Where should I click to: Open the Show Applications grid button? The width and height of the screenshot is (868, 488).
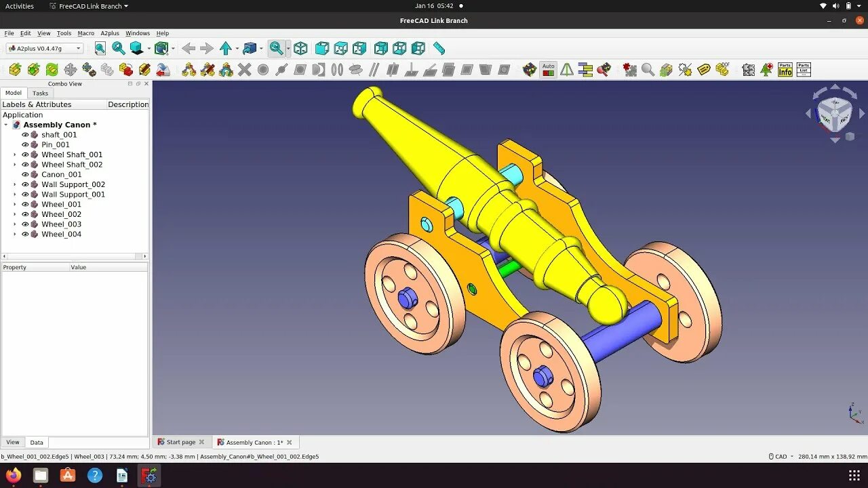(854, 475)
